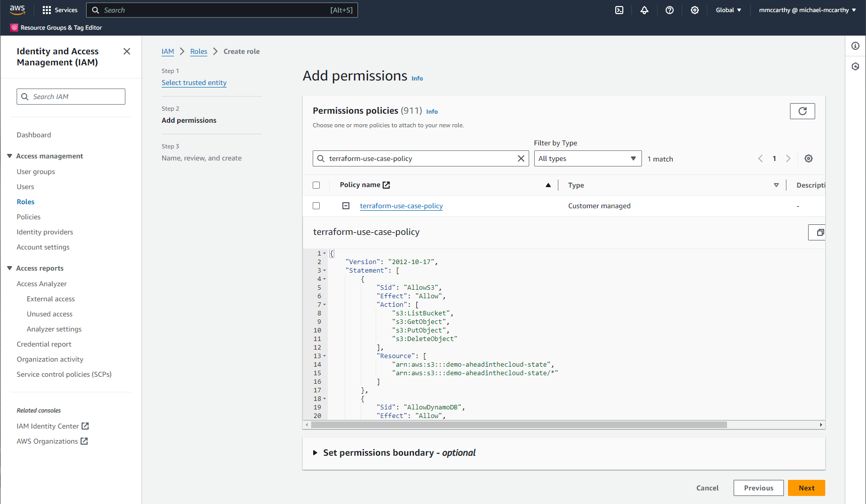The image size is (866, 504).
Task: Fold the Resource array at line 13
Action: pos(325,356)
